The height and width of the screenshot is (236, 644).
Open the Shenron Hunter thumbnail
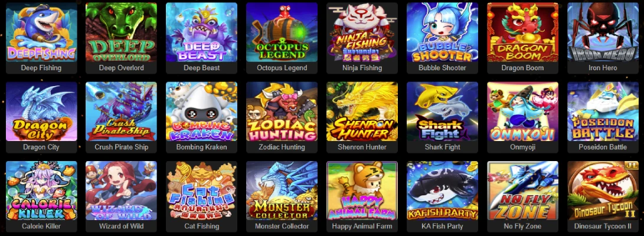[362, 112]
